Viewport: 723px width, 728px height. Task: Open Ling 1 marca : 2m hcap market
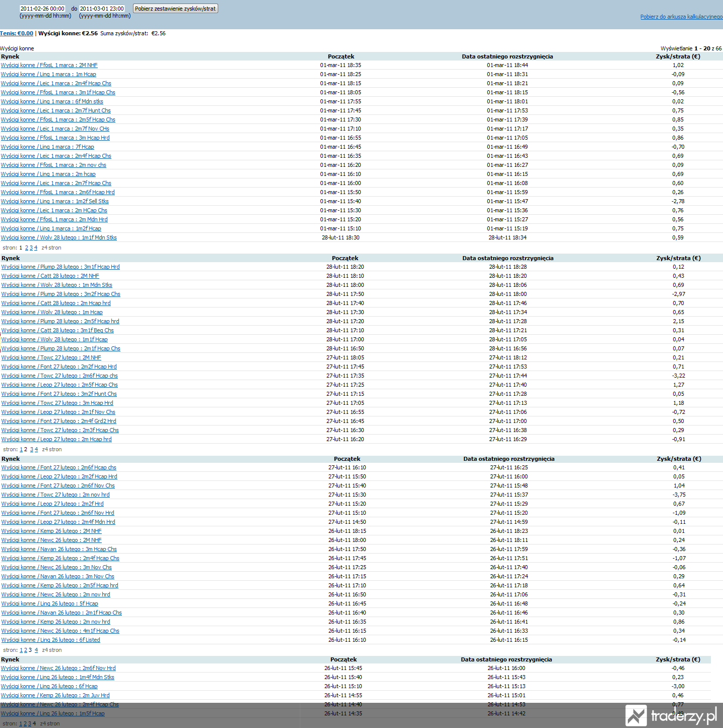point(48,174)
